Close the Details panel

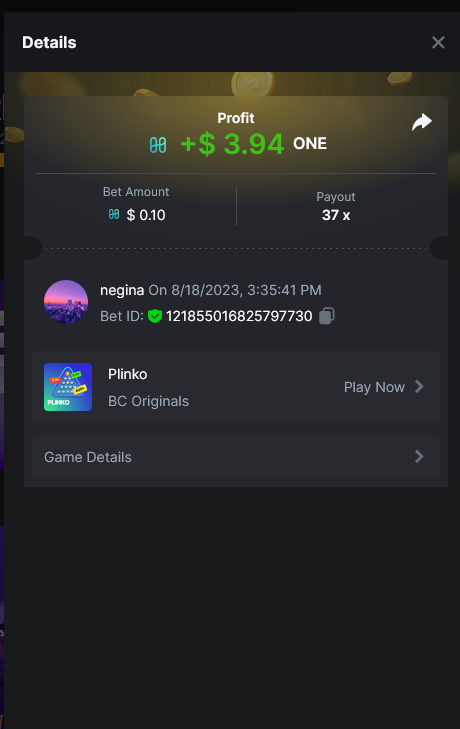tap(438, 42)
